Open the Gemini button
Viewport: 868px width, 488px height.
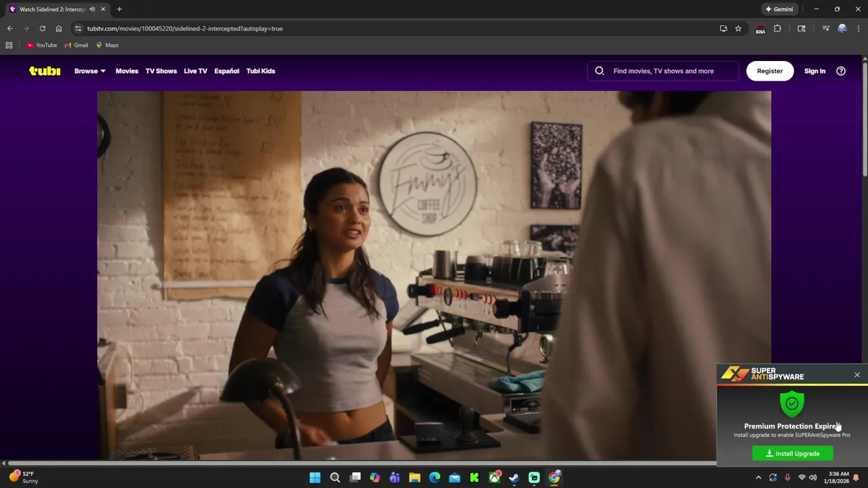[x=778, y=9]
